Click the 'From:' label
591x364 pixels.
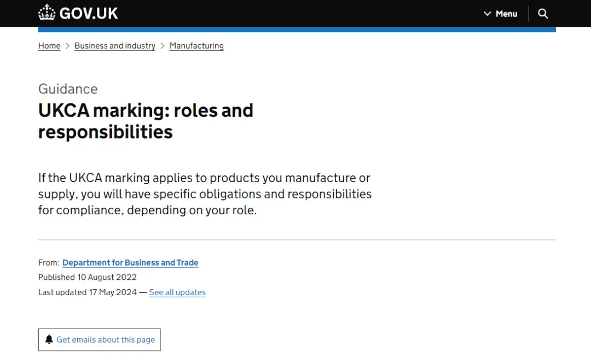(x=49, y=262)
